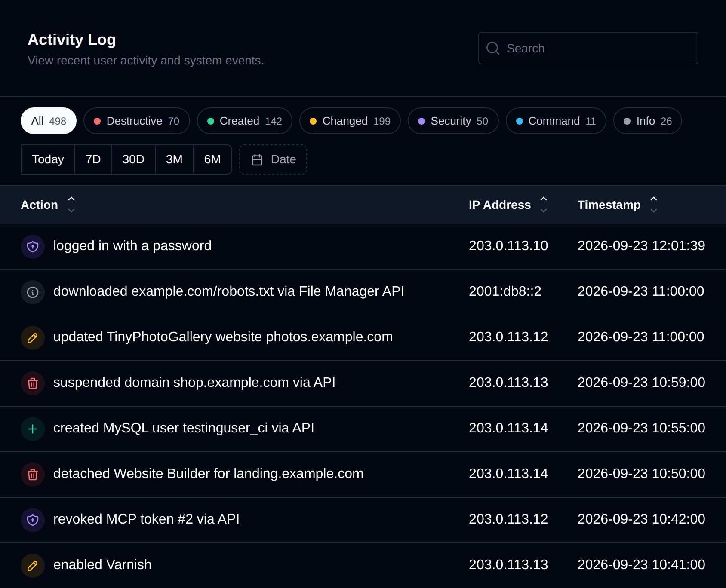The width and height of the screenshot is (726, 588).
Task: Click IP 203.0.113.12 in MCP token row
Action: click(x=508, y=519)
